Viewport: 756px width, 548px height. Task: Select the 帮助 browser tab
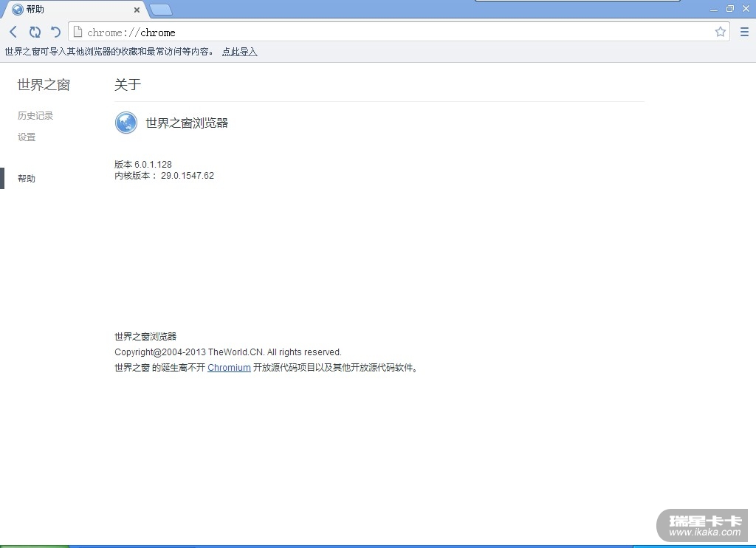(75, 9)
